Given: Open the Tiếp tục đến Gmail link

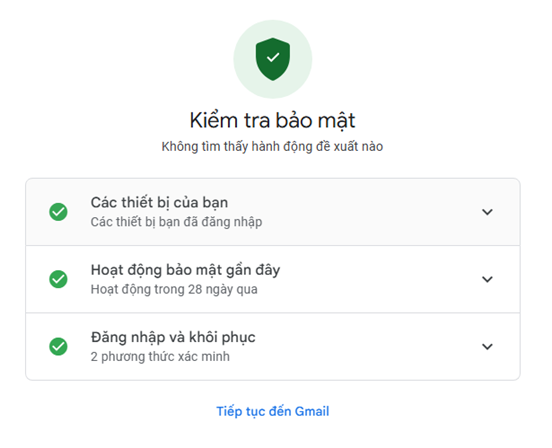Looking at the screenshot, I should 273,411.
